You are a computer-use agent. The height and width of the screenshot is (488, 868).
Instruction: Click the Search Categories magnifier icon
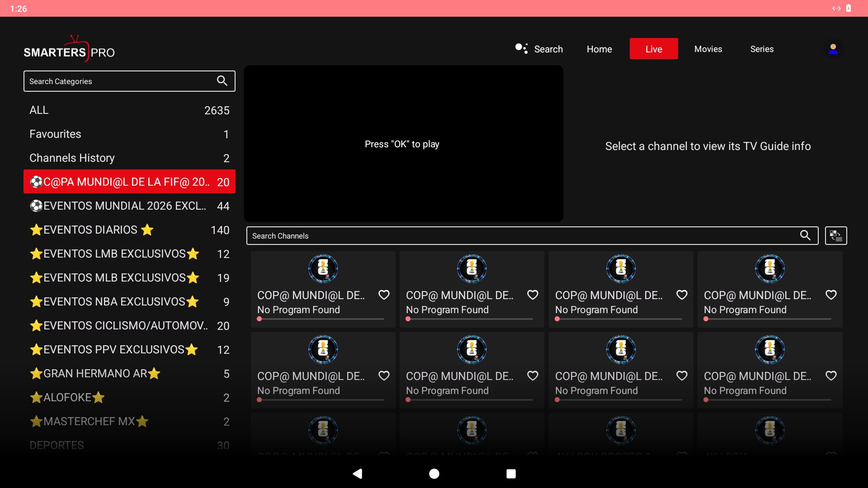222,81
